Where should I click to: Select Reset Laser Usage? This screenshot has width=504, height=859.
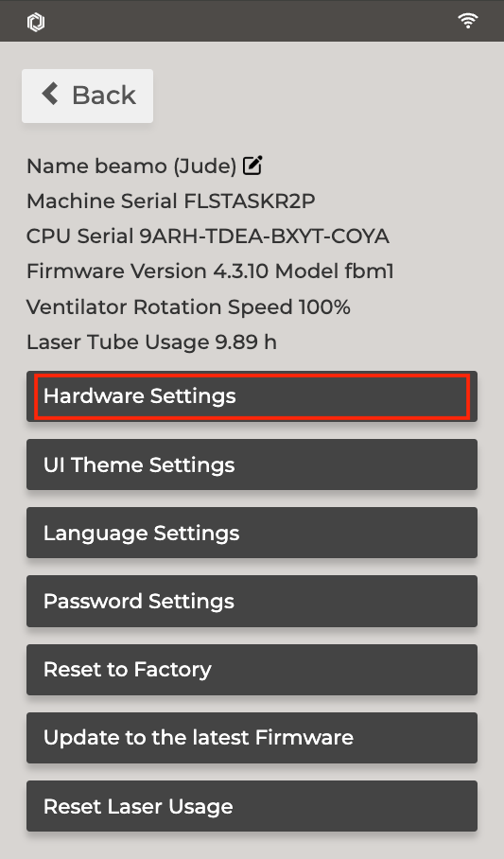[x=252, y=806]
